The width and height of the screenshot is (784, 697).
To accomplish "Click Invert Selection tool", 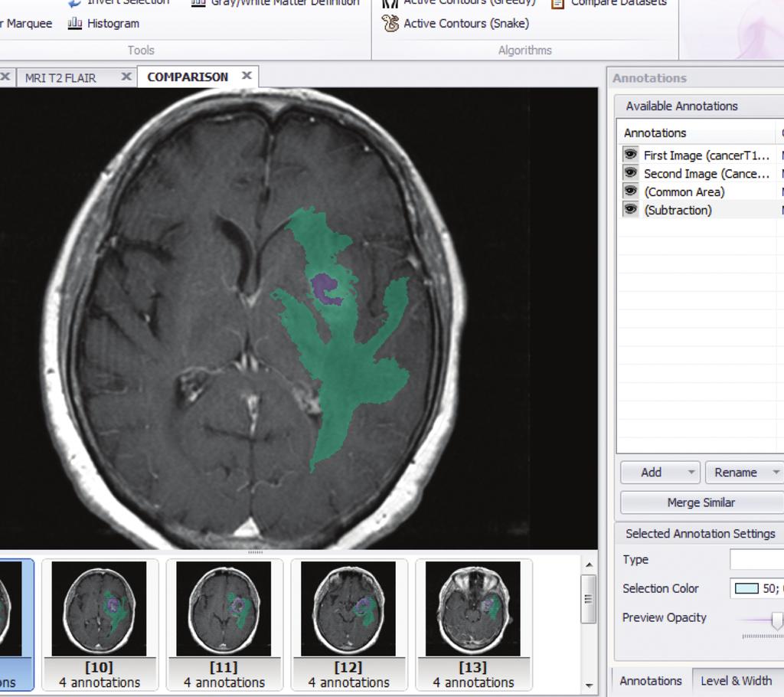I will click(119, 2).
